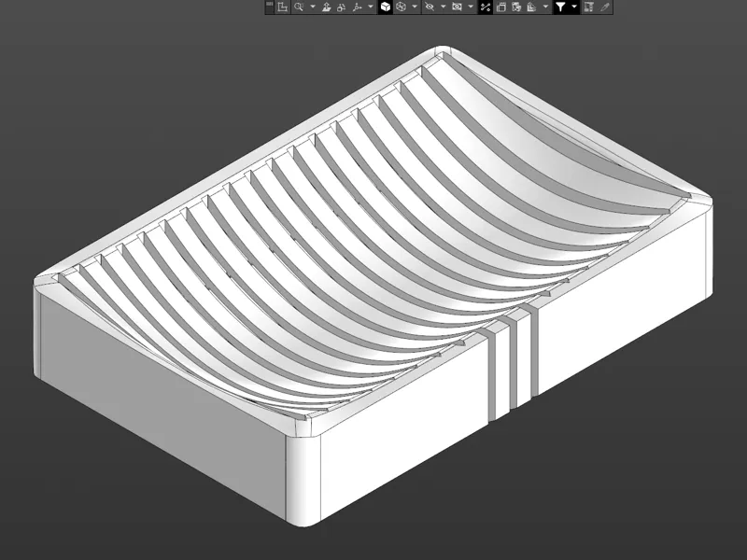Open the camera view dropdown arrow
The image size is (747, 560).
[471, 7]
